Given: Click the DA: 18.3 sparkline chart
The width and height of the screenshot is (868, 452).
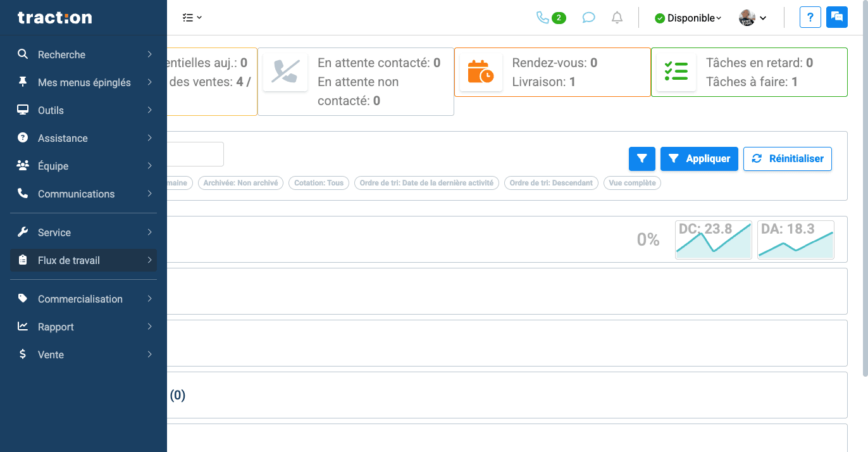Looking at the screenshot, I should [796, 240].
